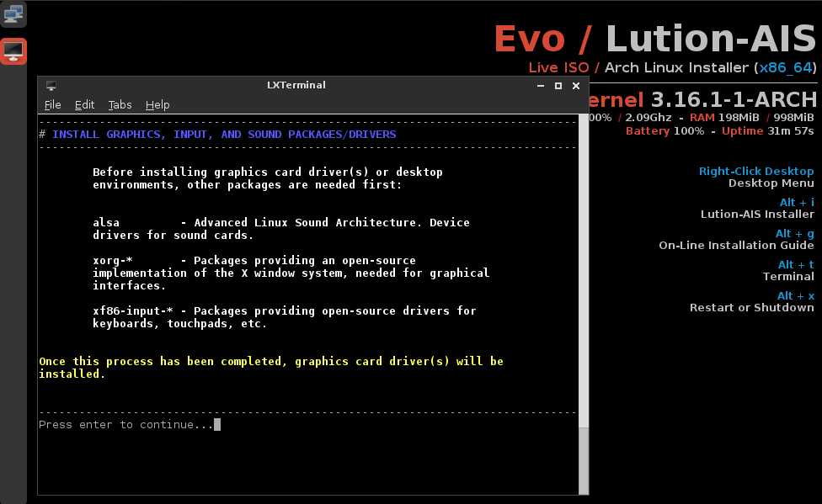Minimize the LXTerminal window
Screen dimensions: 822x504
click(x=541, y=85)
